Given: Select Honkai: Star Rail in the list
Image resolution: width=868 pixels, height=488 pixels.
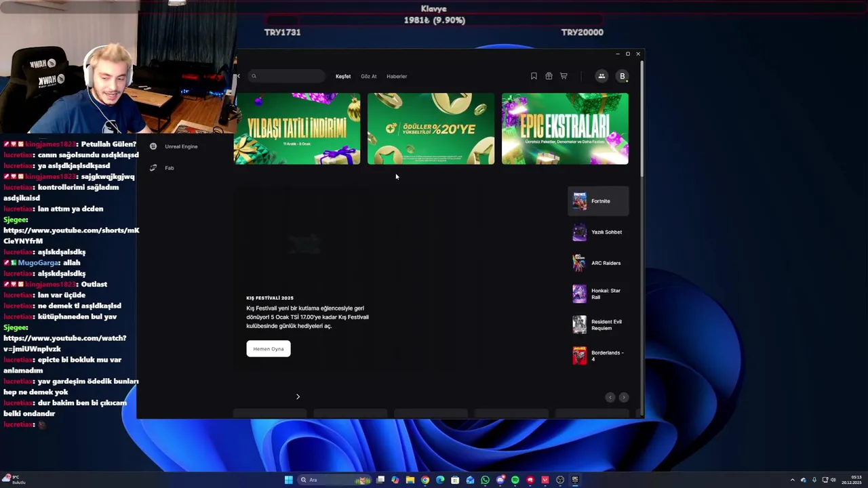Looking at the screenshot, I should (x=598, y=293).
